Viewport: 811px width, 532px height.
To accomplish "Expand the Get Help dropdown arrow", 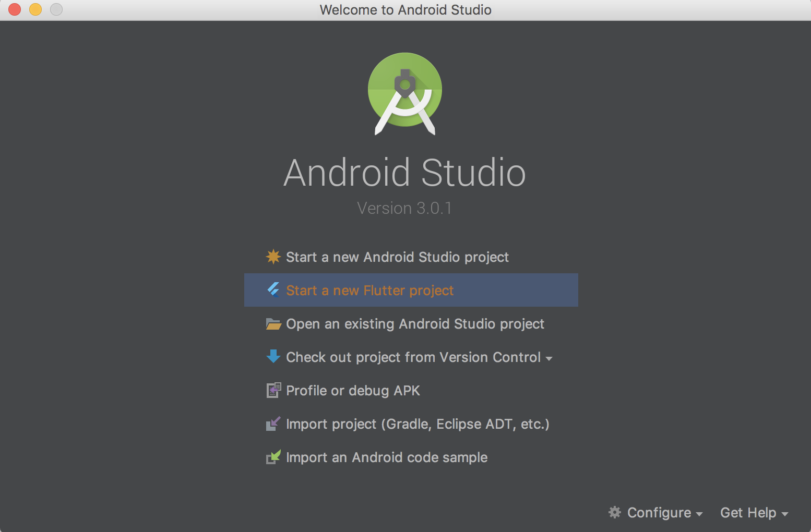I will coord(784,514).
